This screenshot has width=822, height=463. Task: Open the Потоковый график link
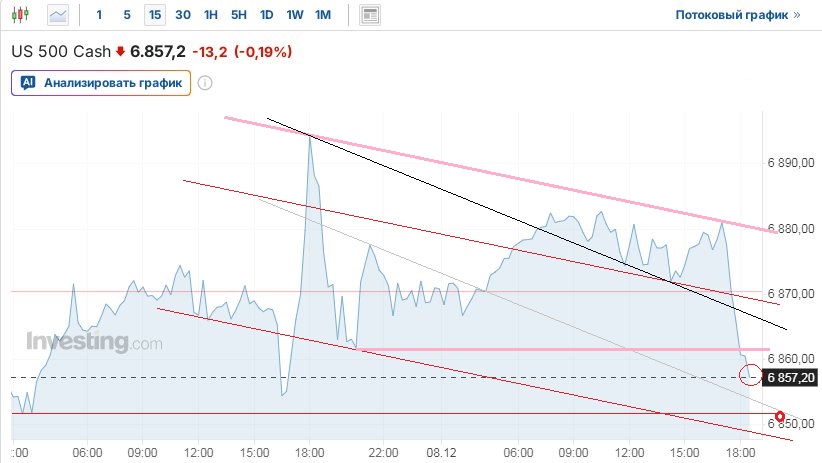coord(738,15)
